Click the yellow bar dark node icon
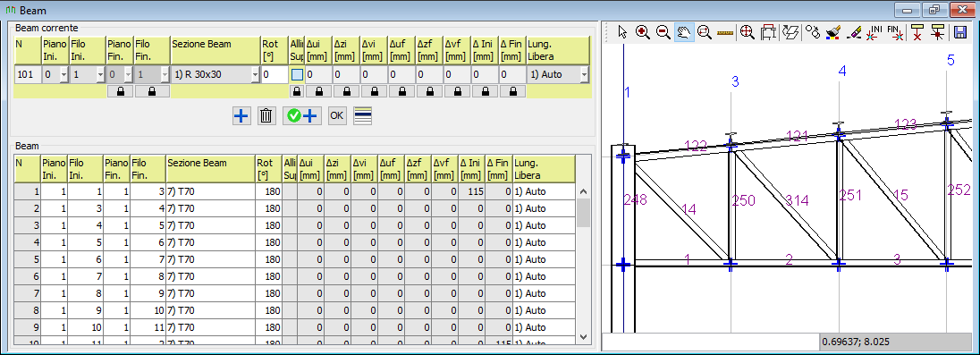Viewport: 980px width, 355px height. tap(937, 32)
